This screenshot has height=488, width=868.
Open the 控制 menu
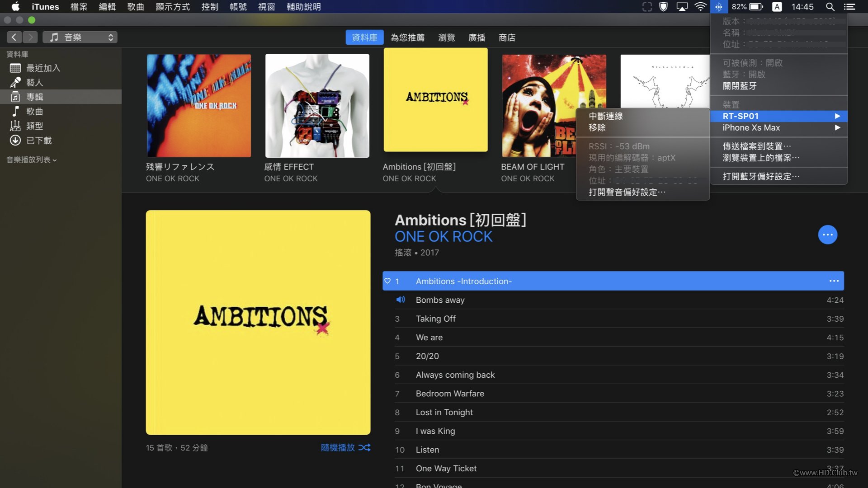tap(210, 6)
